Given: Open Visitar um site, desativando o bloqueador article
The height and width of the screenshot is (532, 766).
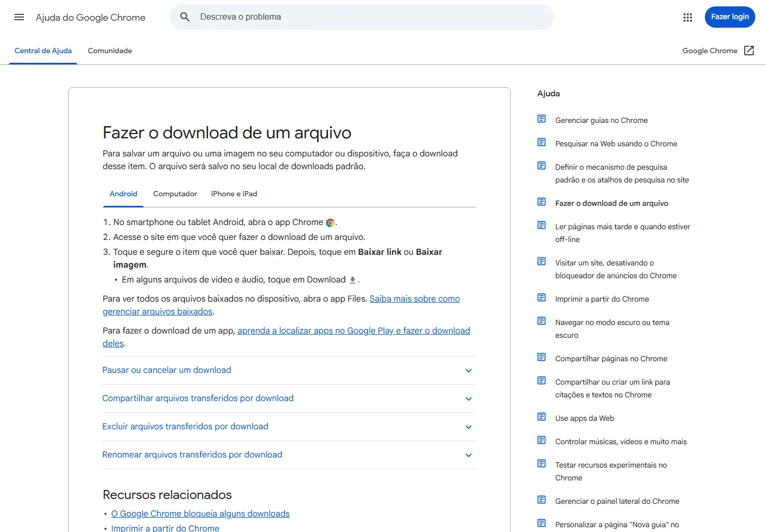Looking at the screenshot, I should [x=616, y=269].
